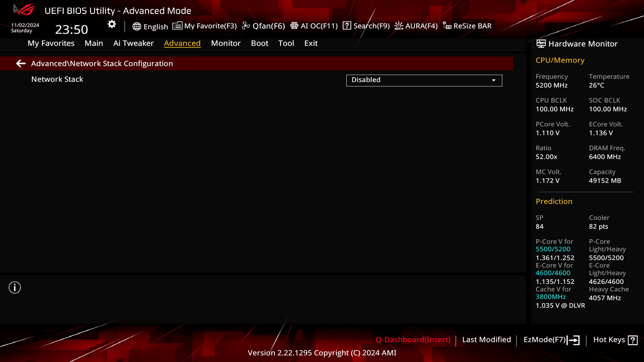Navigate to Ai Tweaker tab
This screenshot has width=644, height=362.
[x=133, y=43]
